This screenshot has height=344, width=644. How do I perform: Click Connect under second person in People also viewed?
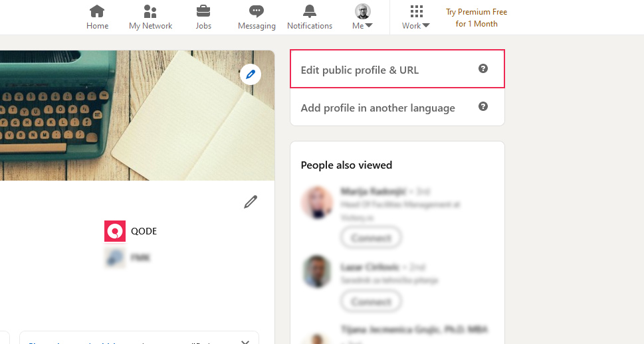pos(371,301)
